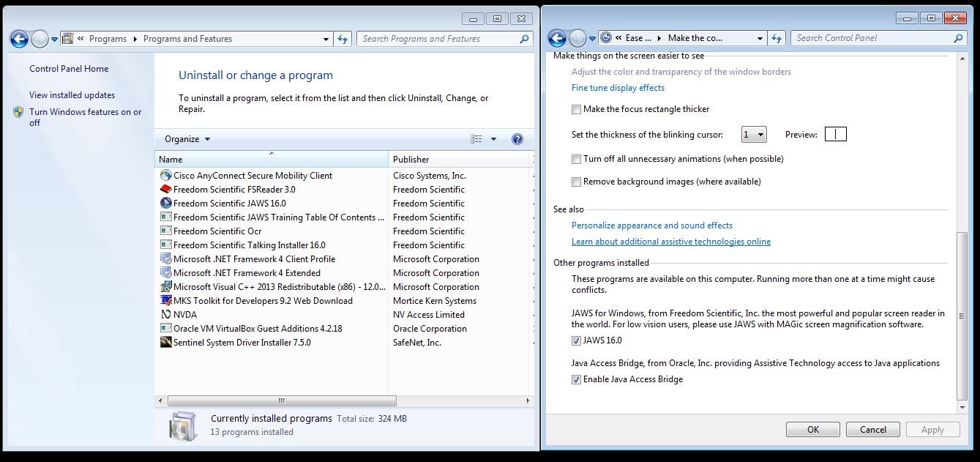The width and height of the screenshot is (980, 462).
Task: Open help with the blue question mark icon
Action: [x=517, y=139]
